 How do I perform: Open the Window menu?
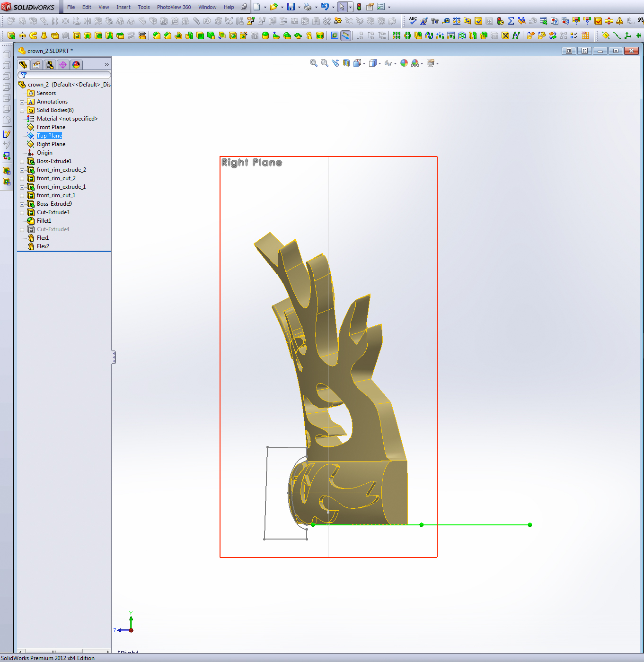point(207,7)
